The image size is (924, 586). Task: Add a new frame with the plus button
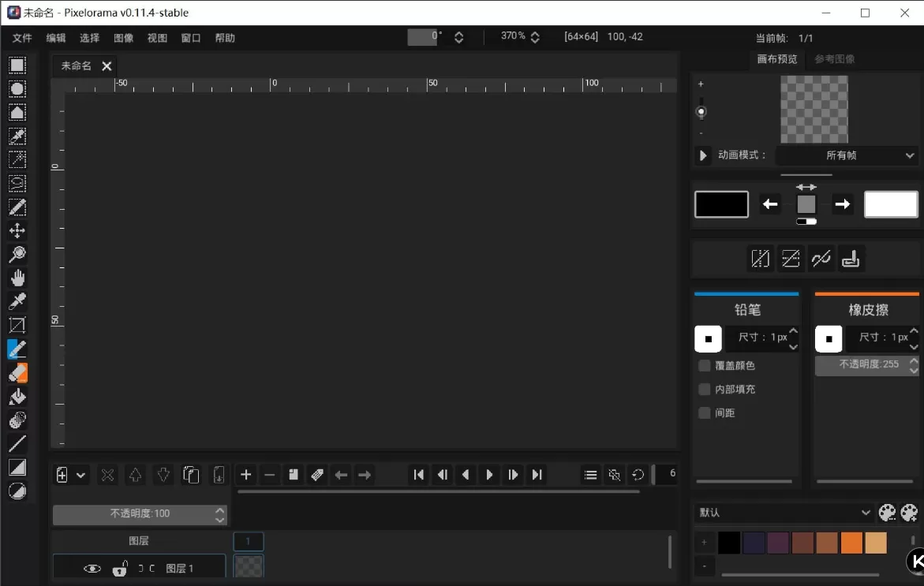pos(245,474)
